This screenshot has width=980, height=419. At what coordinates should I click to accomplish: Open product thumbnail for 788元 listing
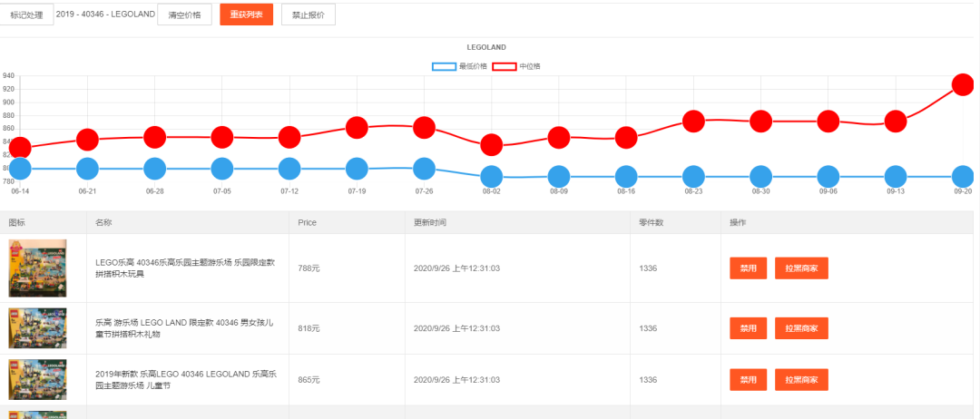(37, 268)
